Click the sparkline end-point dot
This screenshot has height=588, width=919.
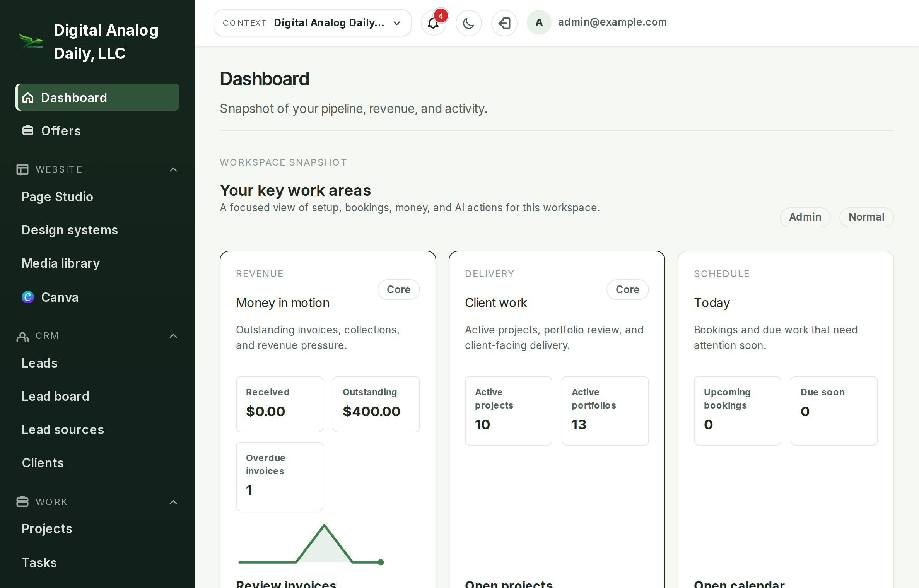[381, 562]
